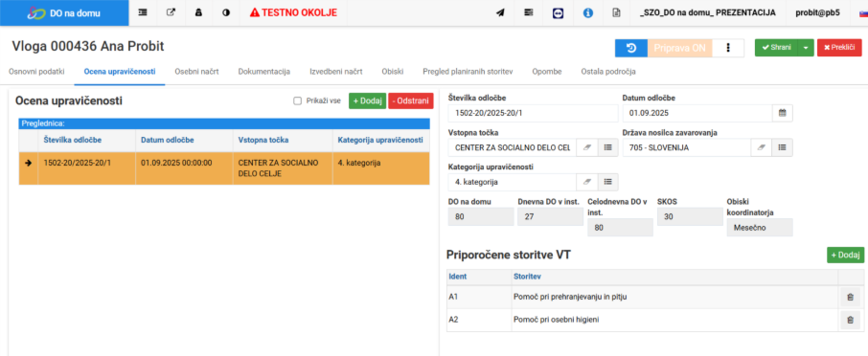Toggle the sidebar menu list icon
The image size is (868, 356).
(143, 12)
